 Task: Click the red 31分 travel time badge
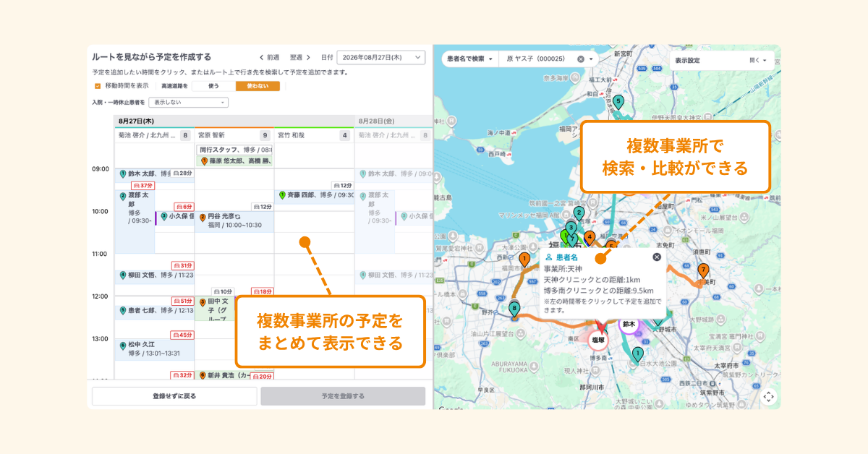click(x=182, y=265)
